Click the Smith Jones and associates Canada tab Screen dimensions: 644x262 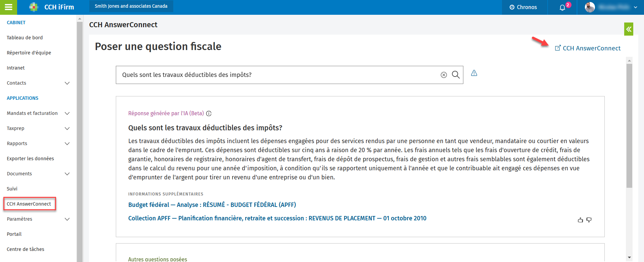[131, 6]
